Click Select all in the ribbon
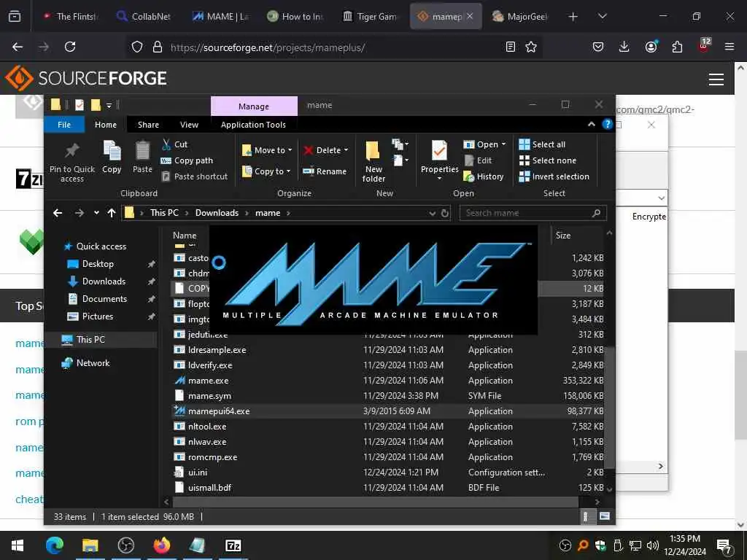 (542, 144)
